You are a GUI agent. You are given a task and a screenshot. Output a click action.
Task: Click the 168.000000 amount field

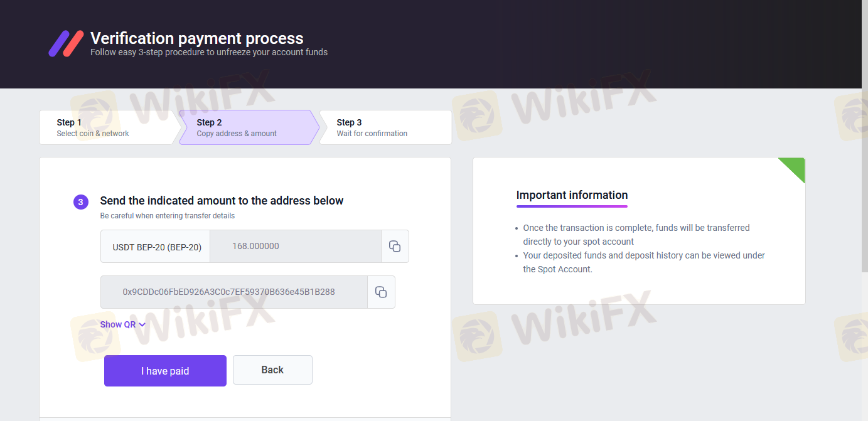click(x=295, y=246)
